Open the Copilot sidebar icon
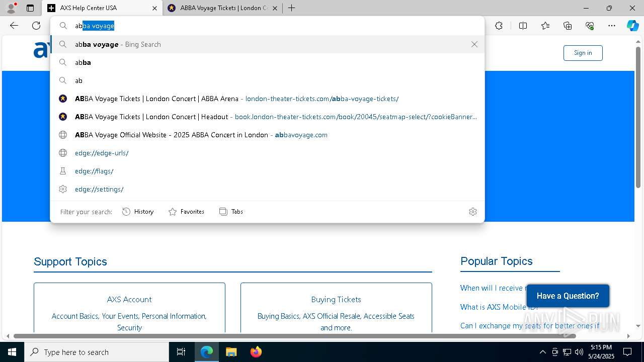Screen dimensions: 644x362 632,26
